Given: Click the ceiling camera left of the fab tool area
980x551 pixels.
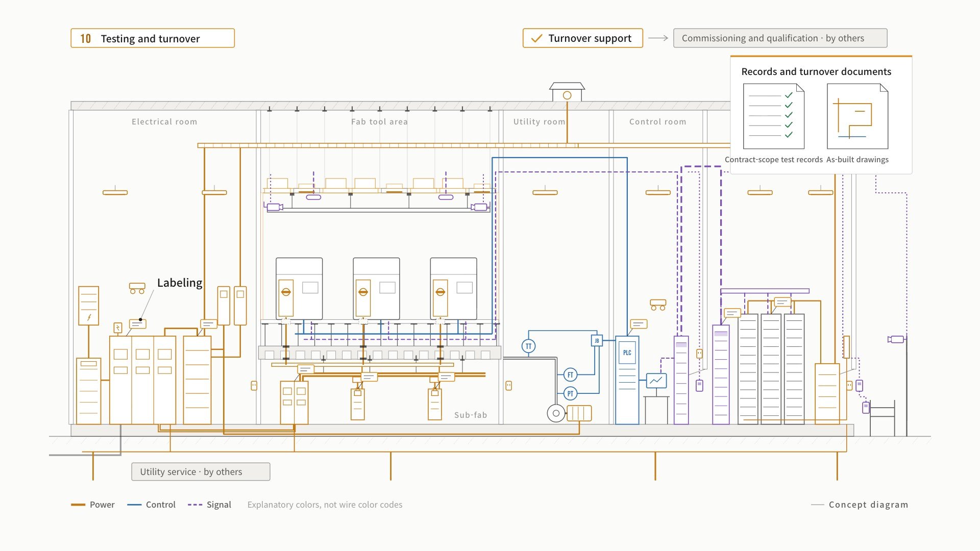Looking at the screenshot, I should click(x=274, y=207).
